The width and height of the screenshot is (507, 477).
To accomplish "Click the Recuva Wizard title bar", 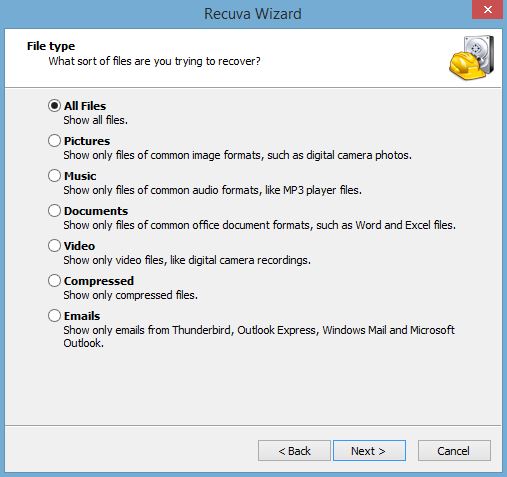I will coord(253,14).
